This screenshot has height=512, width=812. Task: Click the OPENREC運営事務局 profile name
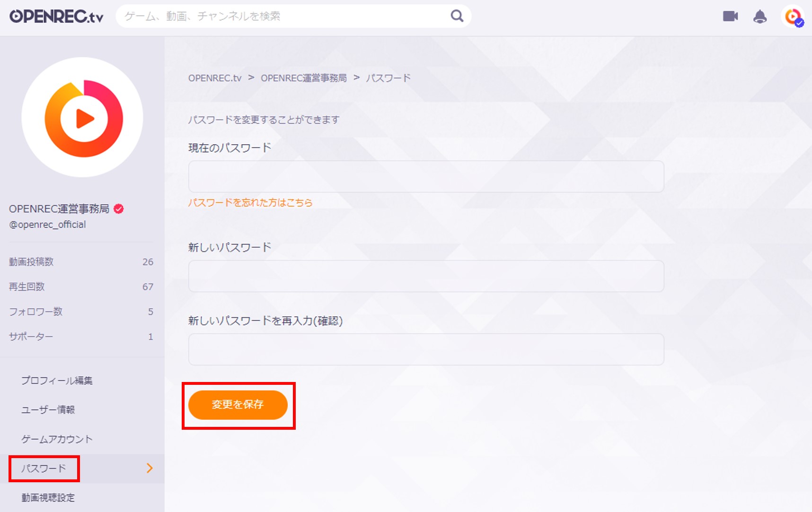59,208
